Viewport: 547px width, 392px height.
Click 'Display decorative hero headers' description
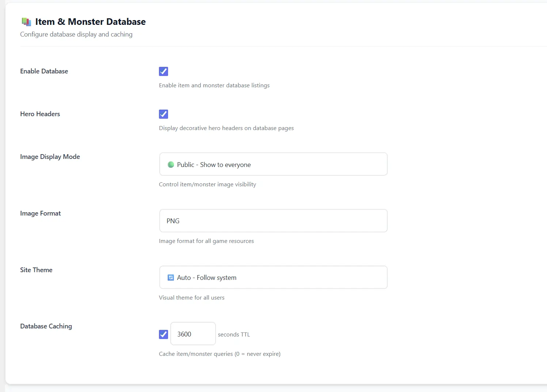[x=226, y=128]
